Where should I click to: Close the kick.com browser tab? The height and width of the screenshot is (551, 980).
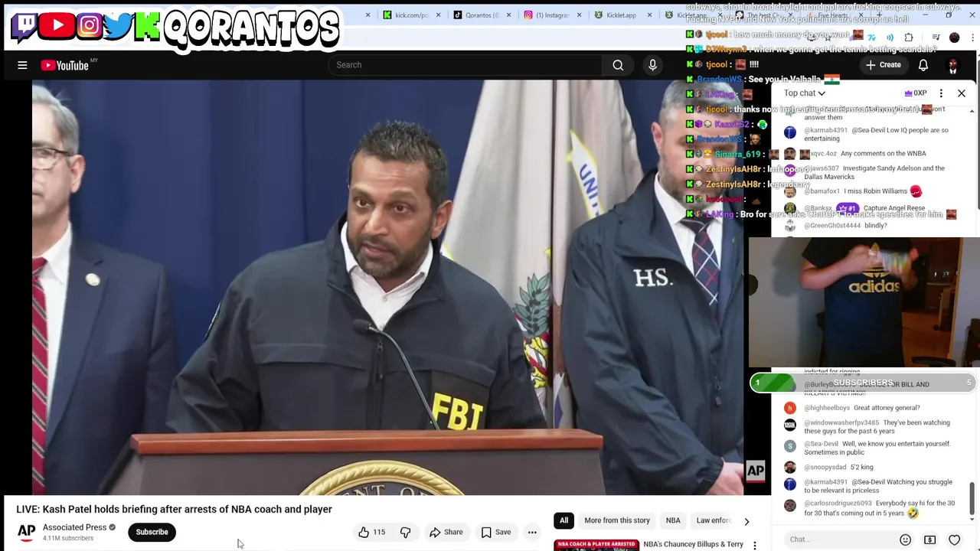point(438,15)
